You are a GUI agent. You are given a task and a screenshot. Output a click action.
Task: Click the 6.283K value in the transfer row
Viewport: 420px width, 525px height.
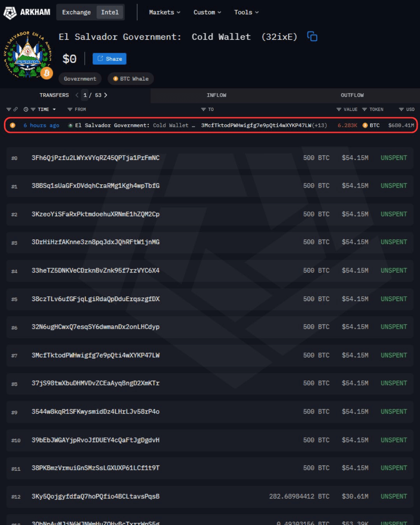[347, 125]
